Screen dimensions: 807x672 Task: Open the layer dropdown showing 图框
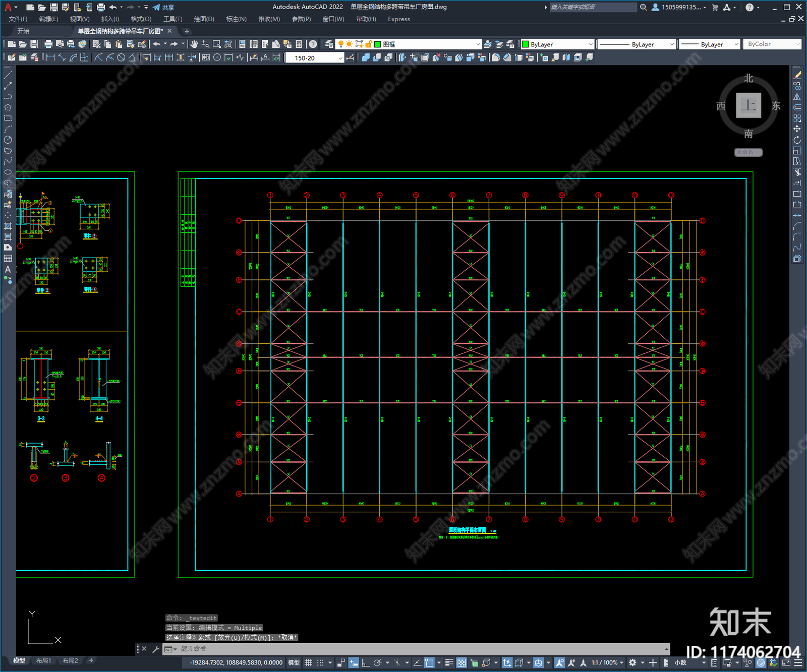(409, 44)
